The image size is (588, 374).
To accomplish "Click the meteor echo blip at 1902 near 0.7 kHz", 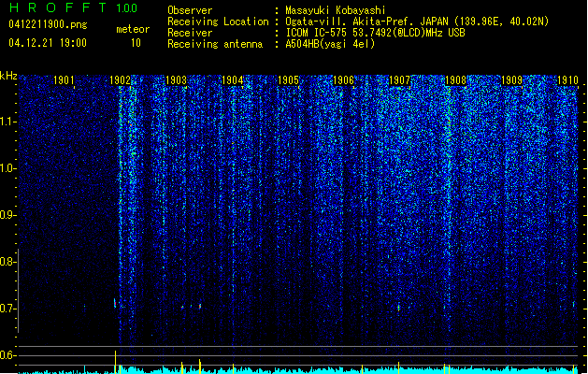I will click(x=115, y=303).
